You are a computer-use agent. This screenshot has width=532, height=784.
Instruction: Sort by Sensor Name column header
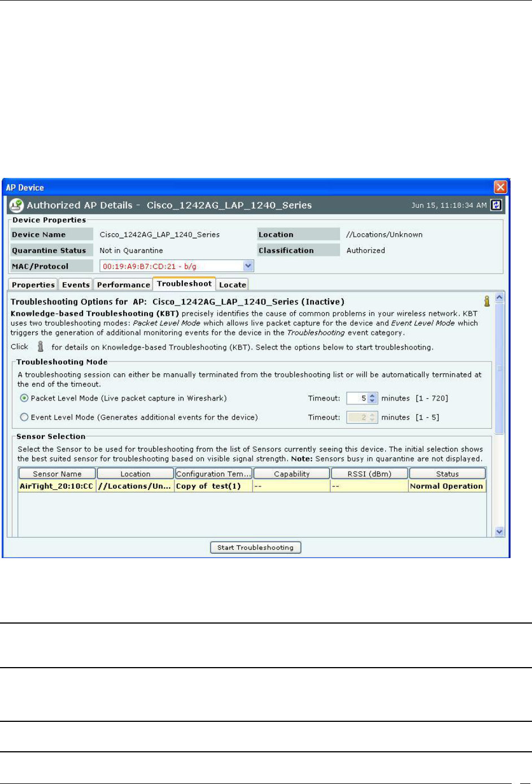coord(57,474)
